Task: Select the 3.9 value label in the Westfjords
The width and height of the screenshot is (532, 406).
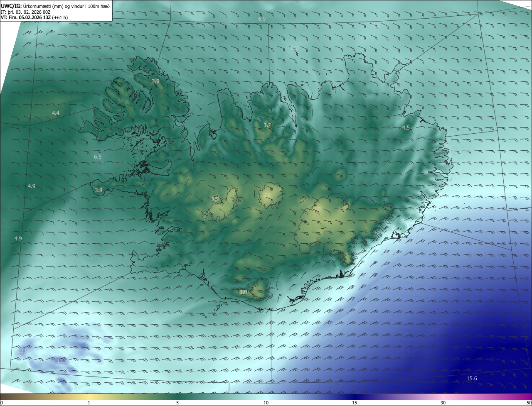Action: point(155,81)
